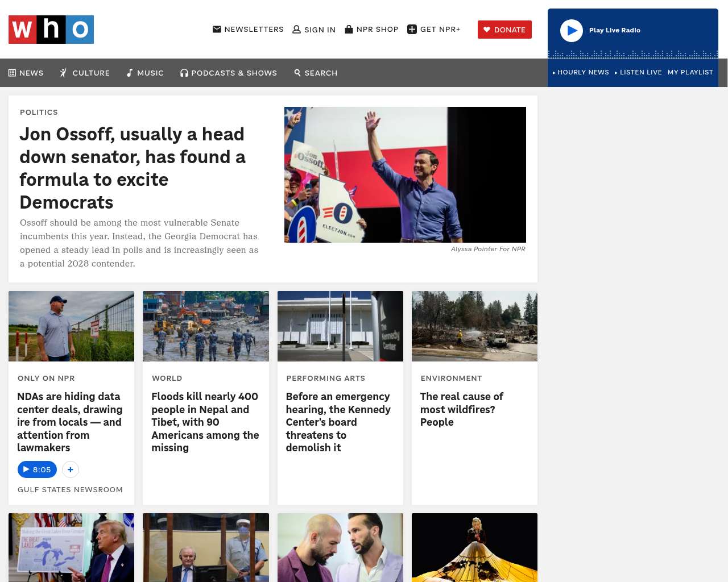Click the Culture menu icon

coord(63,73)
